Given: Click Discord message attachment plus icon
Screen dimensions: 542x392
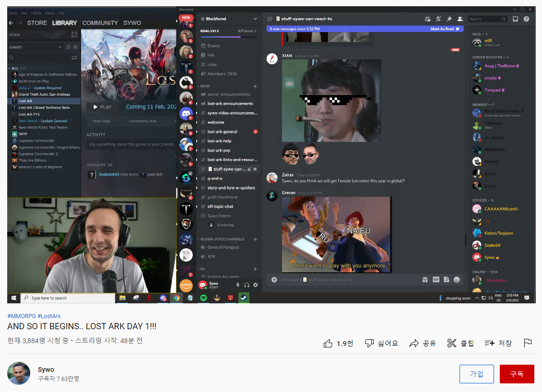Looking at the screenshot, I should coord(274,280).
